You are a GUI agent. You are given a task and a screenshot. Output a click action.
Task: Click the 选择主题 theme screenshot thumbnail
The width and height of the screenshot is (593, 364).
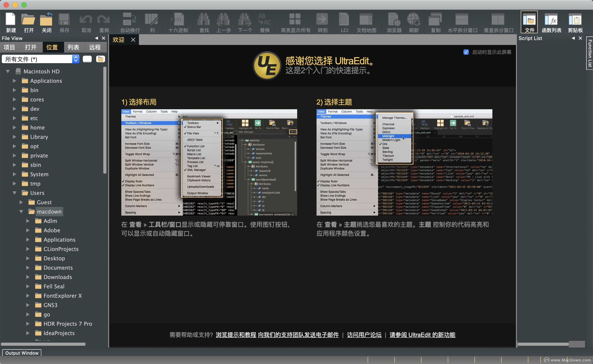(x=404, y=162)
